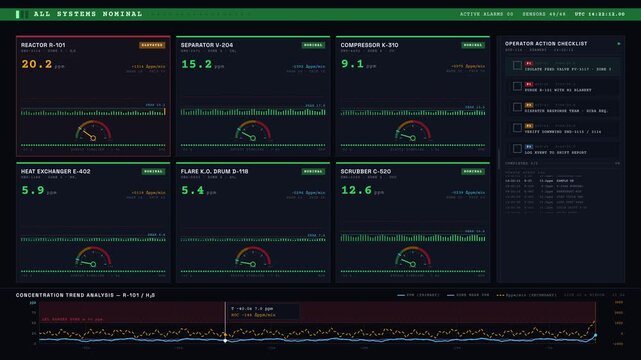Select the 15.2 ppm reading
Viewport: 641px width, 360px height.
click(202, 64)
